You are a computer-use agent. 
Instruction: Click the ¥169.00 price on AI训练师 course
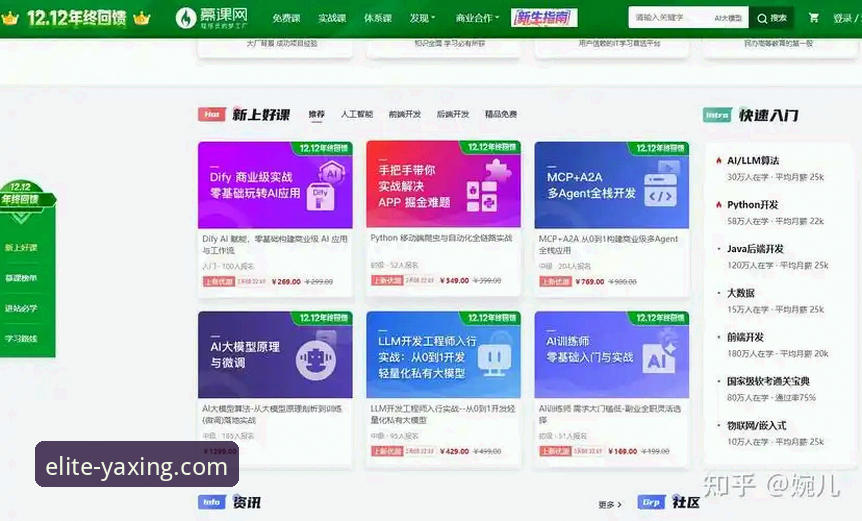623,451
